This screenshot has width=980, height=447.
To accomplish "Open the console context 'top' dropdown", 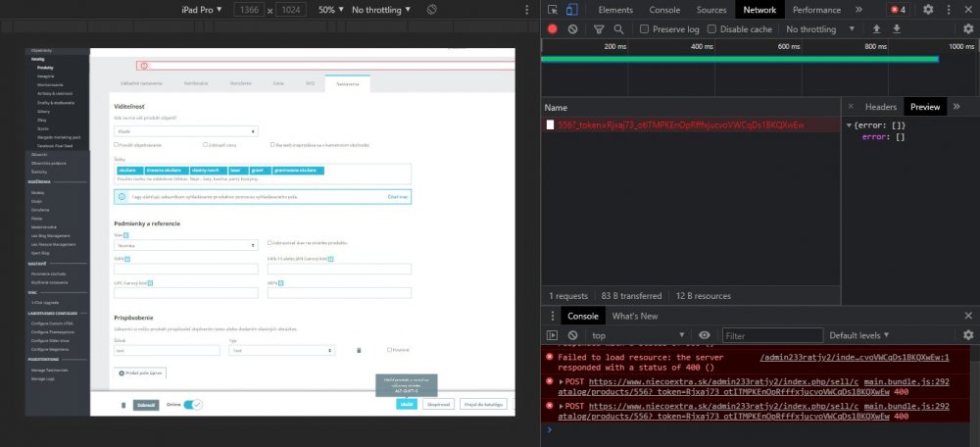I will [638, 335].
